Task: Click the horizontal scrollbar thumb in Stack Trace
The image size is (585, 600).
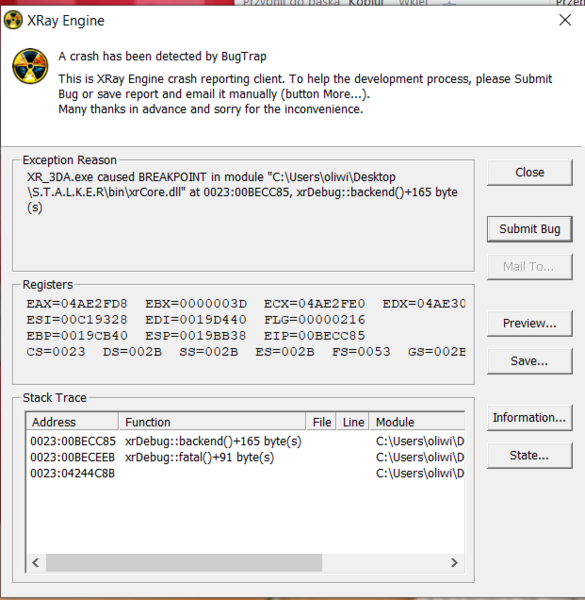Action: click(184, 562)
